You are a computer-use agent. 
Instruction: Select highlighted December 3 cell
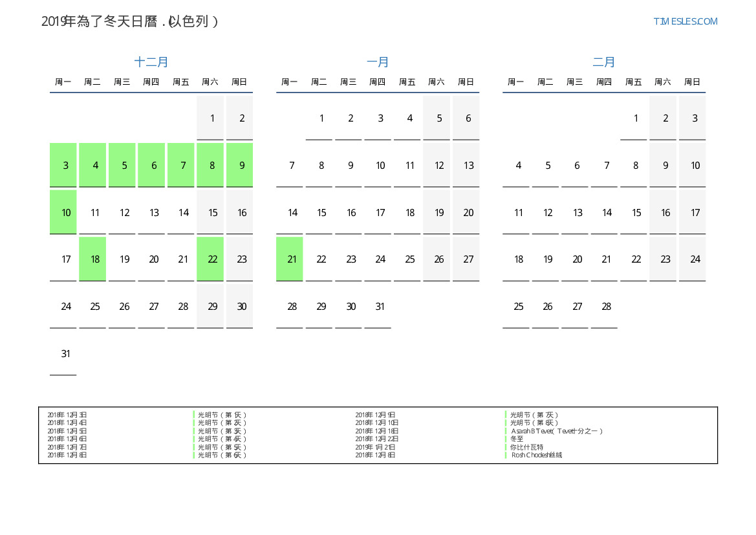63,165
